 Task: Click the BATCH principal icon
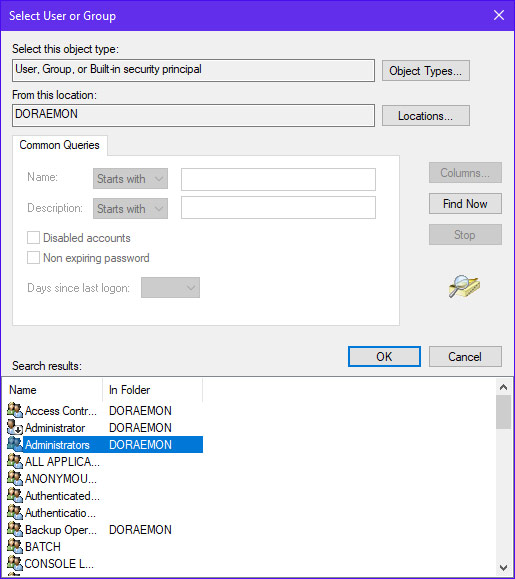(15, 547)
